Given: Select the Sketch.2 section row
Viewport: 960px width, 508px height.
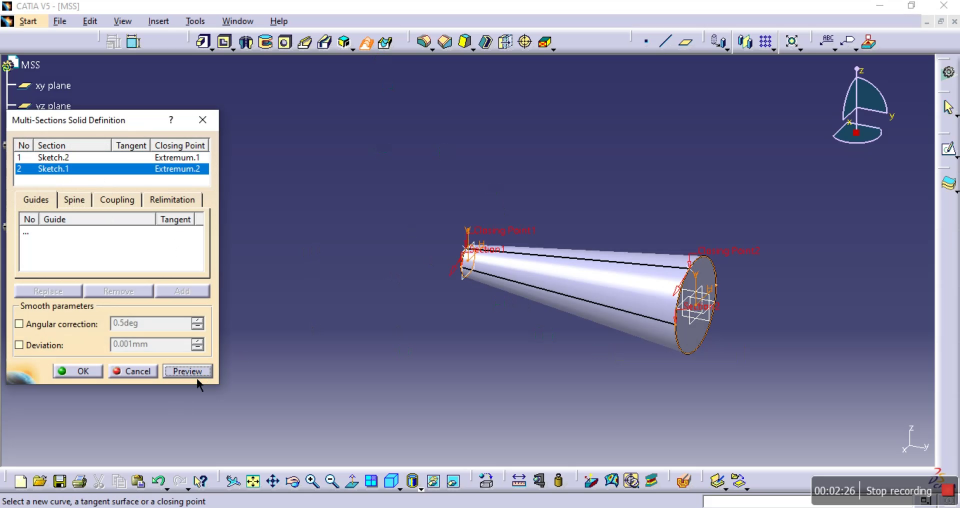Looking at the screenshot, I should tap(111, 157).
